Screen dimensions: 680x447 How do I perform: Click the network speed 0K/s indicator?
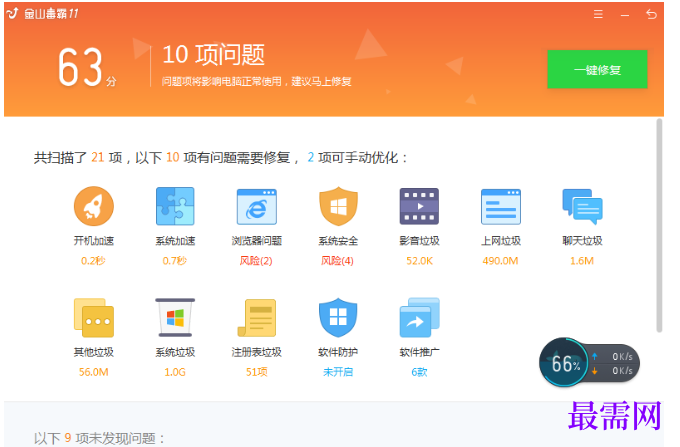click(x=615, y=363)
